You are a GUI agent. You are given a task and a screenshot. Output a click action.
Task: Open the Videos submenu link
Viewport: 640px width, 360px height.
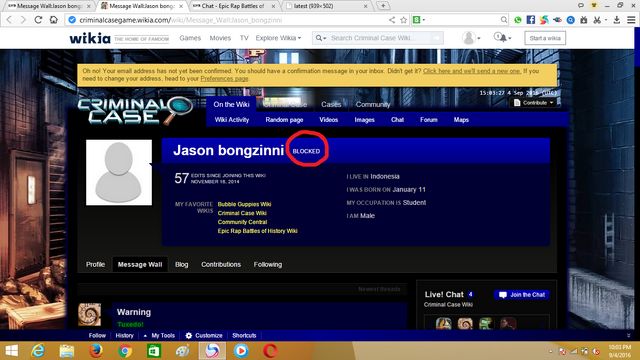[x=329, y=120]
